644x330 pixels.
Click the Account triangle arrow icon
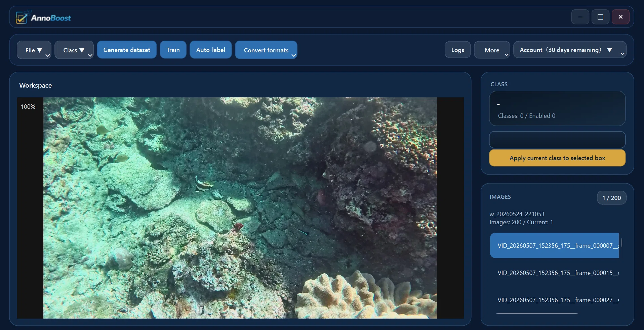click(x=609, y=50)
